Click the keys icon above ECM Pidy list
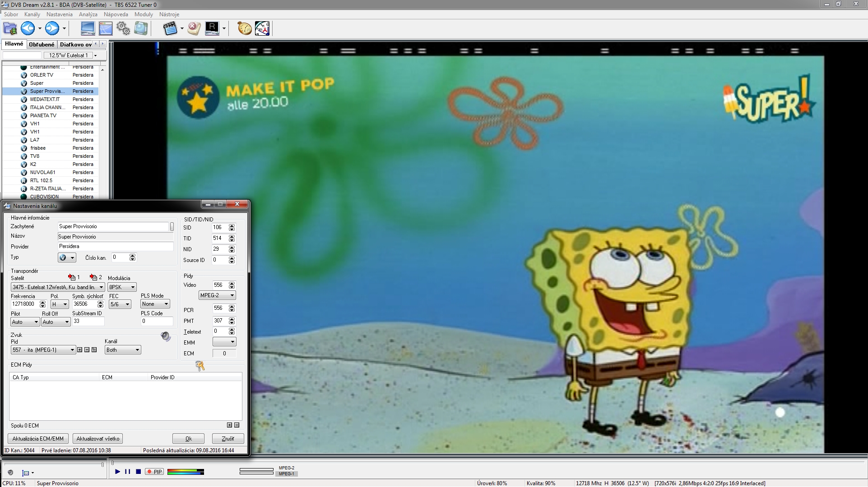The image size is (868, 487). point(200,366)
